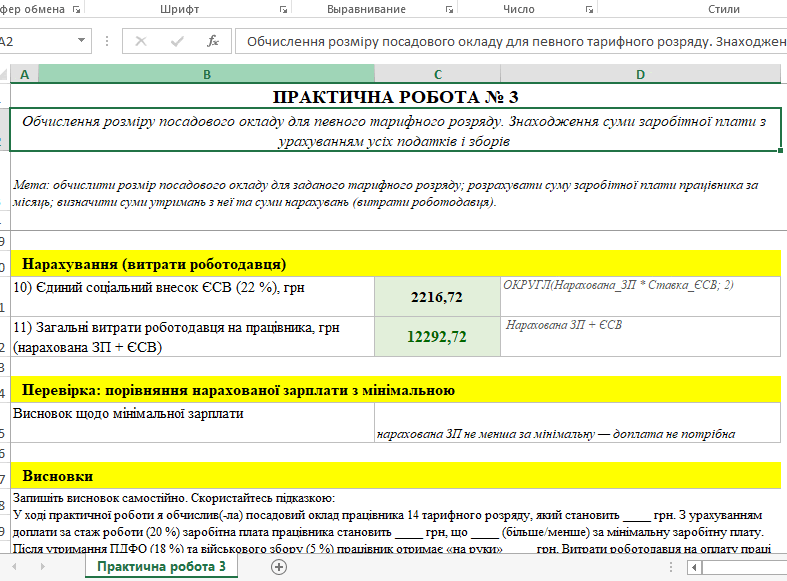
Task: Open Выравнивание group dialog launcher
Action: (449, 10)
